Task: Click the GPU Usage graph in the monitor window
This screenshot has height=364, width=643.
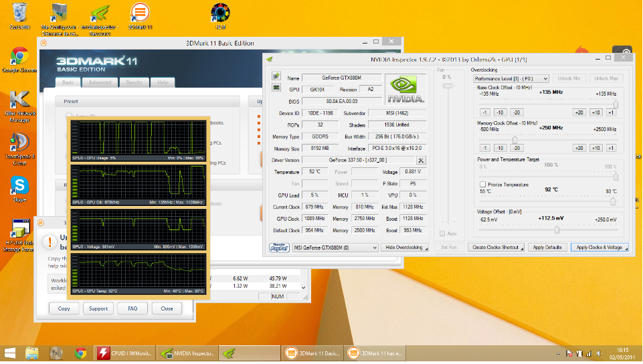Action: pyautogui.click(x=139, y=141)
